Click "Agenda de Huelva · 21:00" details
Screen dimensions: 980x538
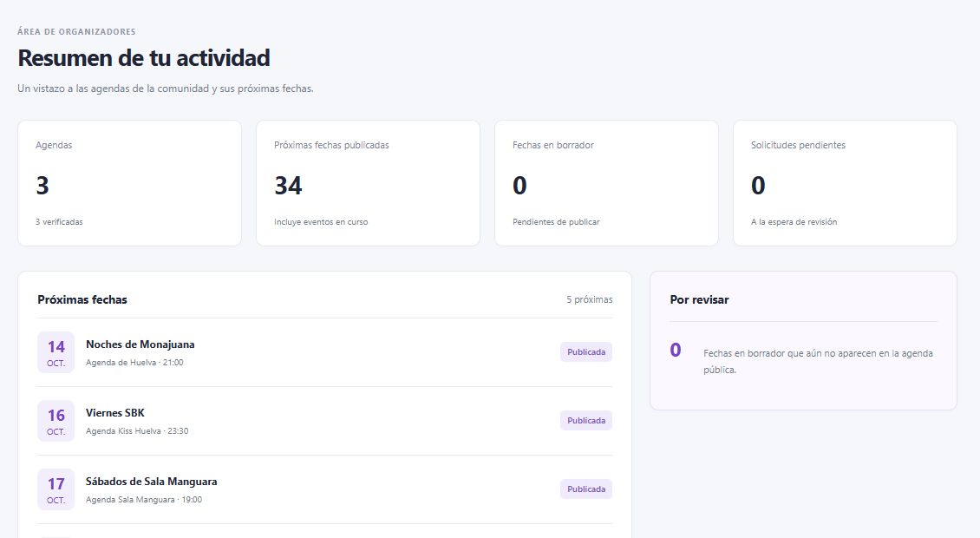tap(134, 363)
